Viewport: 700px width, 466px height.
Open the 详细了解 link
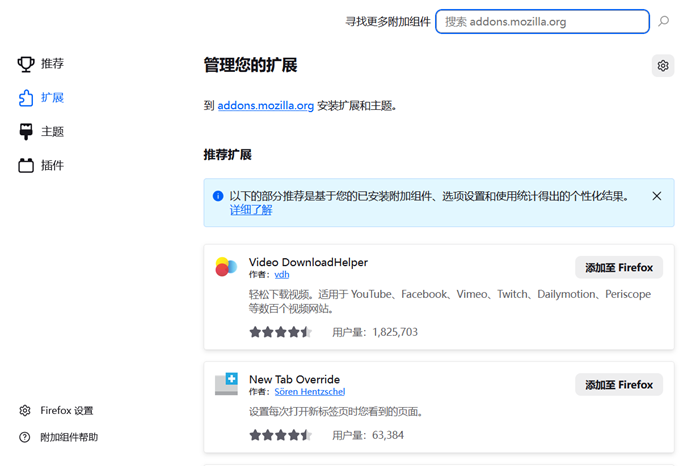tap(251, 210)
